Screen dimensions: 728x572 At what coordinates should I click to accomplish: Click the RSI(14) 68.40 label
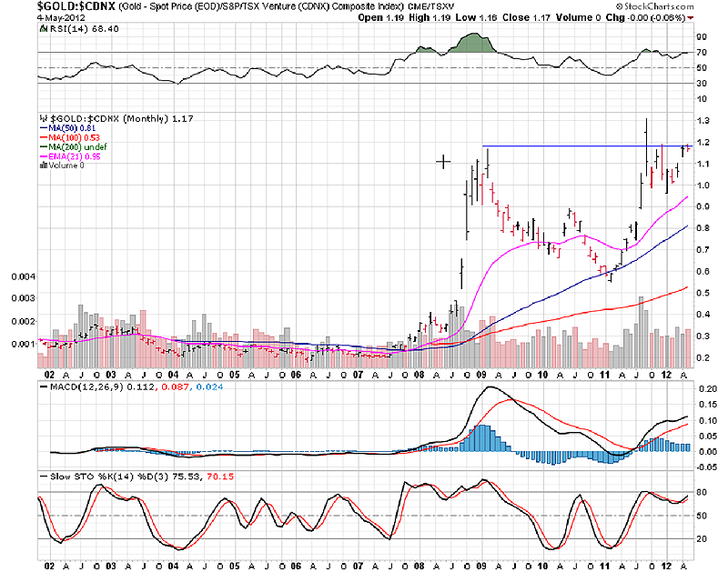pos(83,29)
